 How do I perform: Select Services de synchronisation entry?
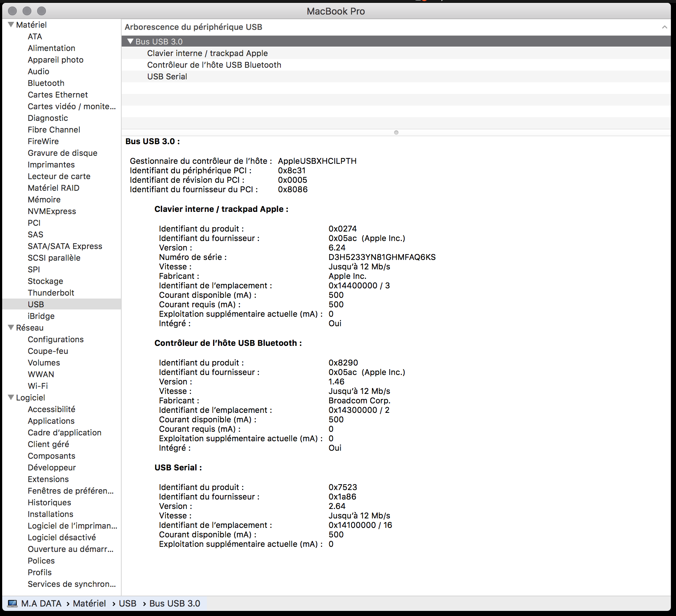tap(72, 584)
